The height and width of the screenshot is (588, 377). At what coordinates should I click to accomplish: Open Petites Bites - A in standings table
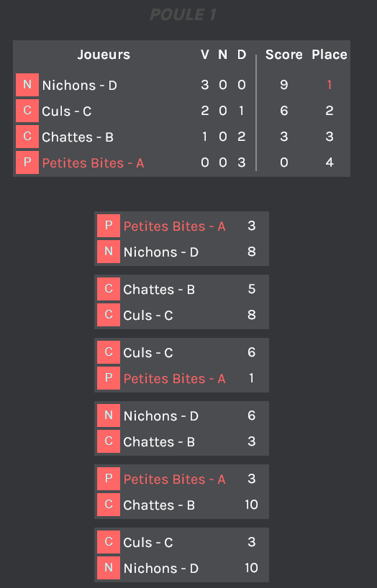pos(93,163)
